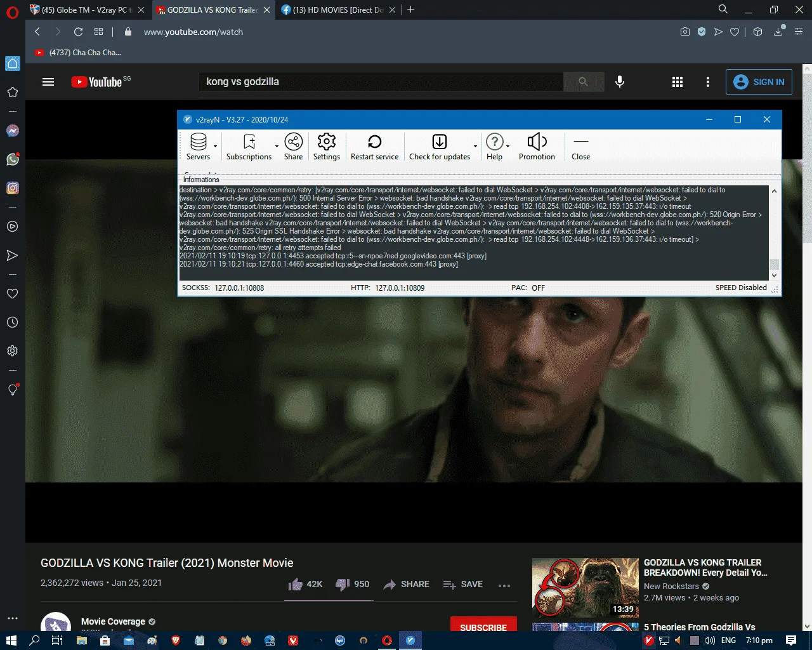812x650 pixels.
Task: Switch to the Globe TM - V2ray PC tab
Action: (x=88, y=10)
